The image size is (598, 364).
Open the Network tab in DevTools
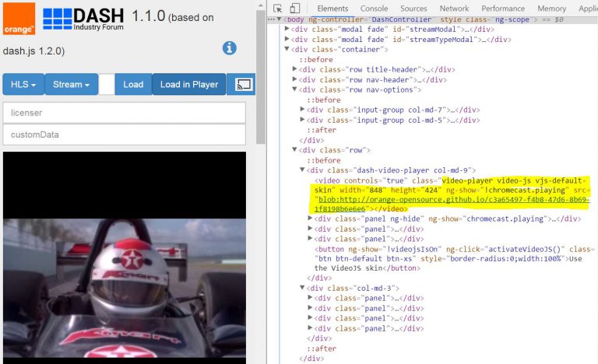454,9
